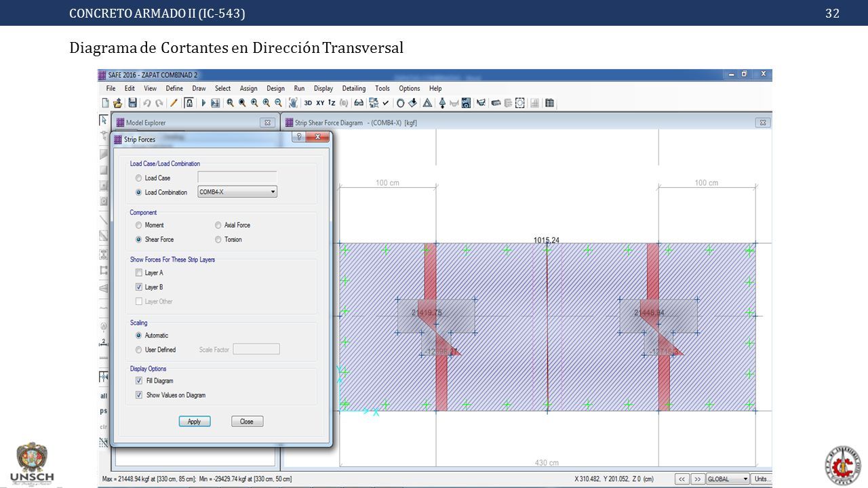Open the Display menu

[323, 88]
